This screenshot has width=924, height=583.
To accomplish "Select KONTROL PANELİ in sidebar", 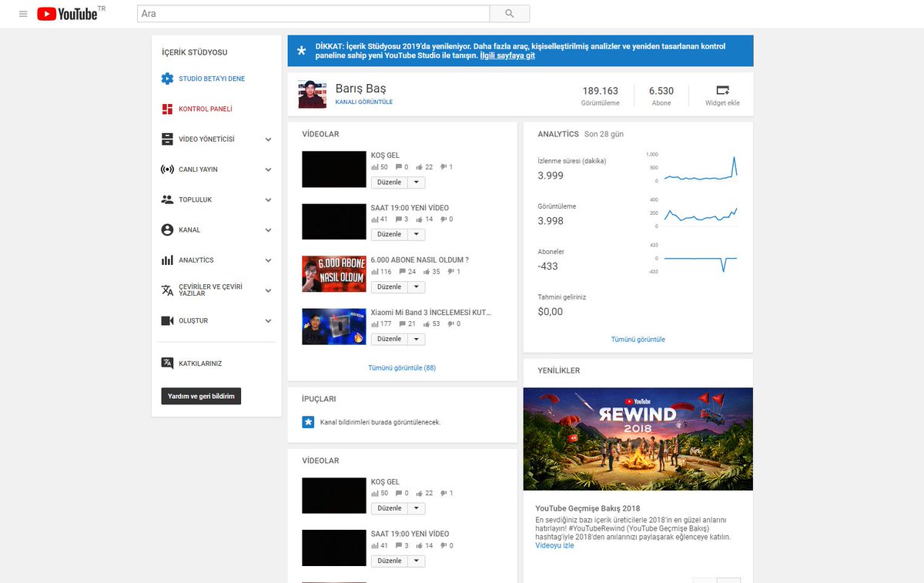I will (x=206, y=109).
